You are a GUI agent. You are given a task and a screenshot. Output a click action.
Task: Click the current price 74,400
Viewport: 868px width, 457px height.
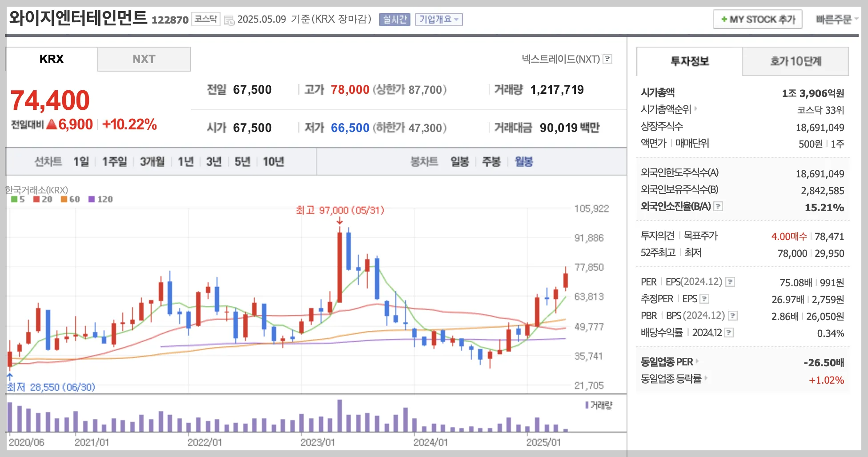point(50,100)
